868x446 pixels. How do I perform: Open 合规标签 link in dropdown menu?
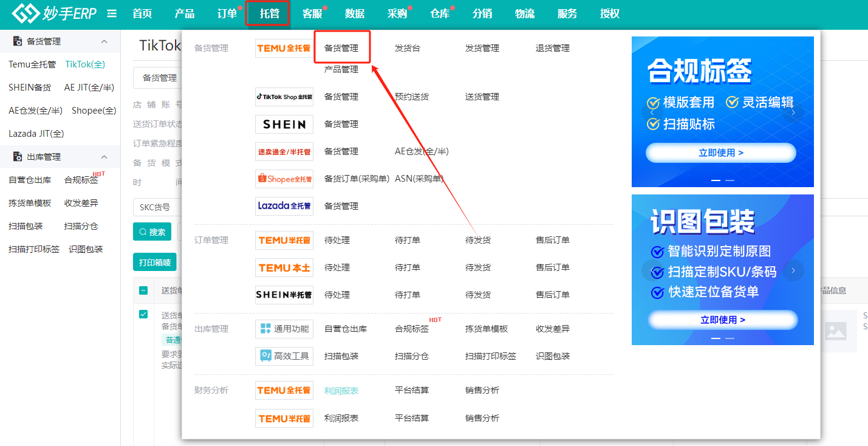412,329
